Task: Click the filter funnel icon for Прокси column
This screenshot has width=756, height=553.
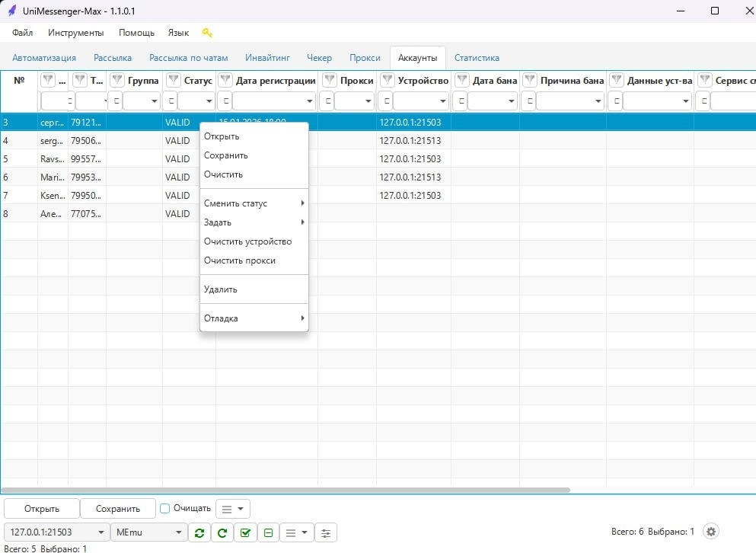Action: [330, 81]
